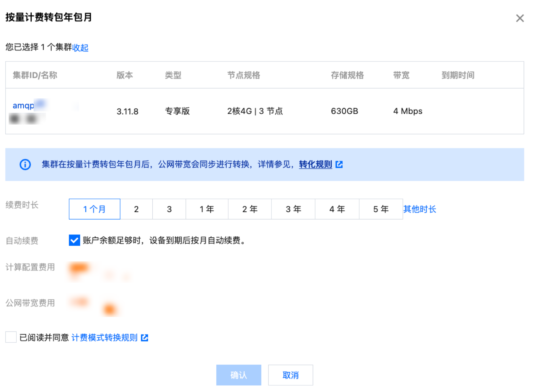Click the 存储规格 column header

point(347,75)
